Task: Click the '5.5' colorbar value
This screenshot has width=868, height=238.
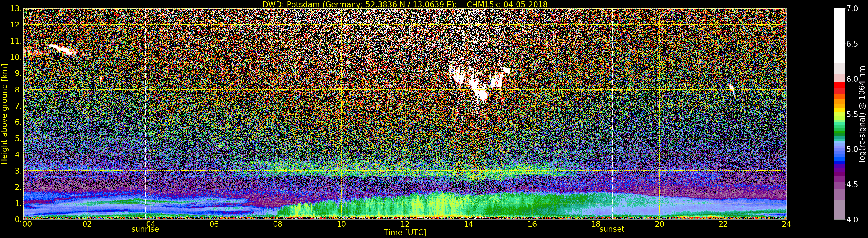Action: [852, 114]
